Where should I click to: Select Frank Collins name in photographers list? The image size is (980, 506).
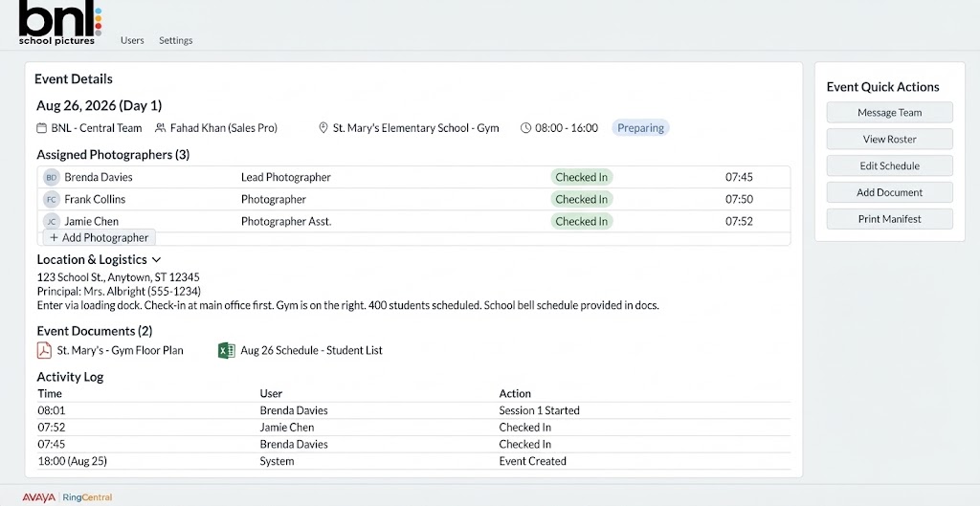(x=95, y=199)
